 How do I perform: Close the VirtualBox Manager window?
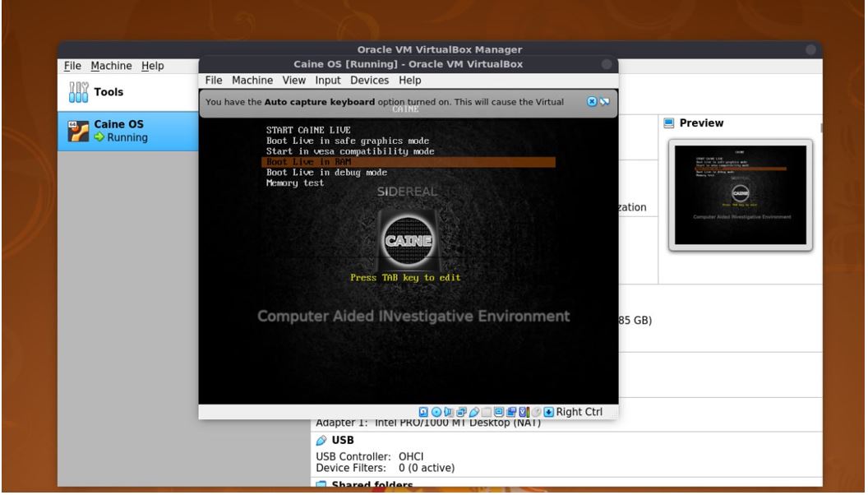click(x=811, y=49)
